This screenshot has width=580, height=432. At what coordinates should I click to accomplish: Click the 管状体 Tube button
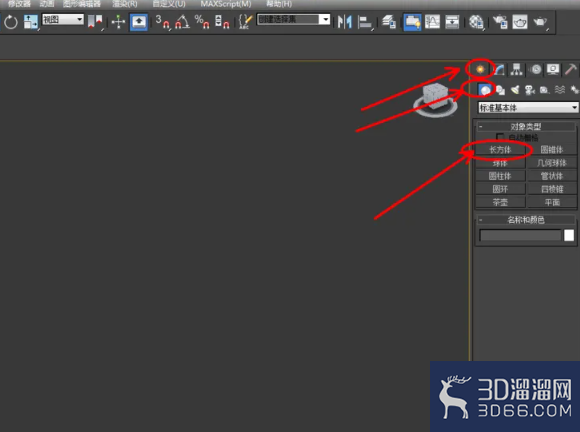click(552, 176)
